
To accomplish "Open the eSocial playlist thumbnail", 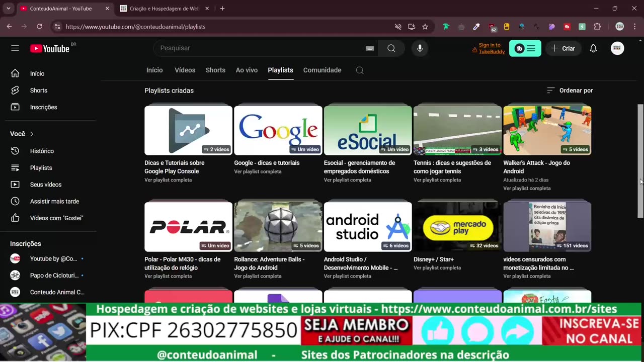I will [x=368, y=130].
